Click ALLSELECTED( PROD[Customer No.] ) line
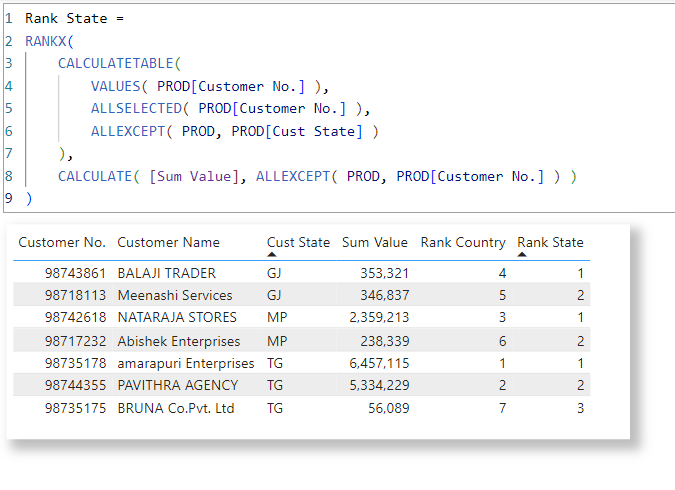Viewport: 675px width, 490px height. click(x=230, y=109)
